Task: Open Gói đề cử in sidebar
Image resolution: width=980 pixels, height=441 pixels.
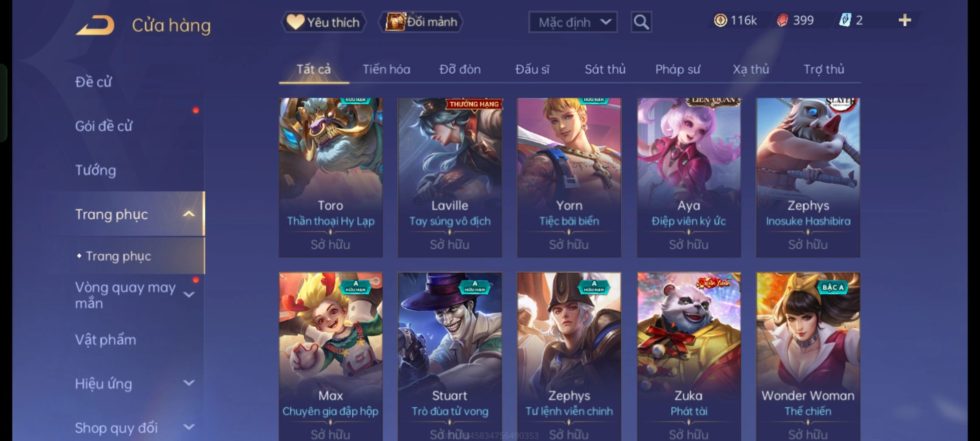Action: (104, 126)
